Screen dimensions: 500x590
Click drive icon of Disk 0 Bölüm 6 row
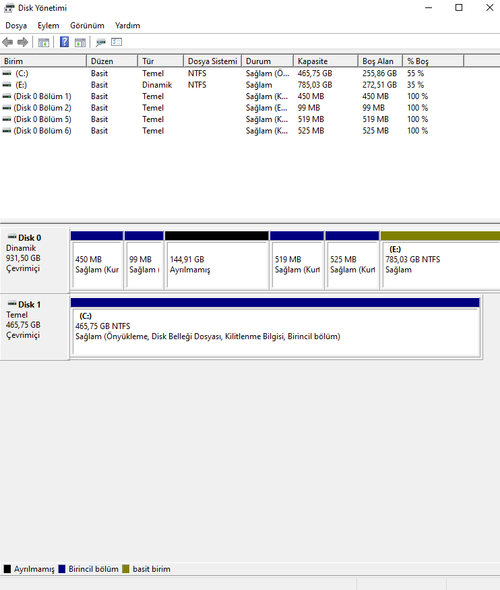tap(7, 131)
